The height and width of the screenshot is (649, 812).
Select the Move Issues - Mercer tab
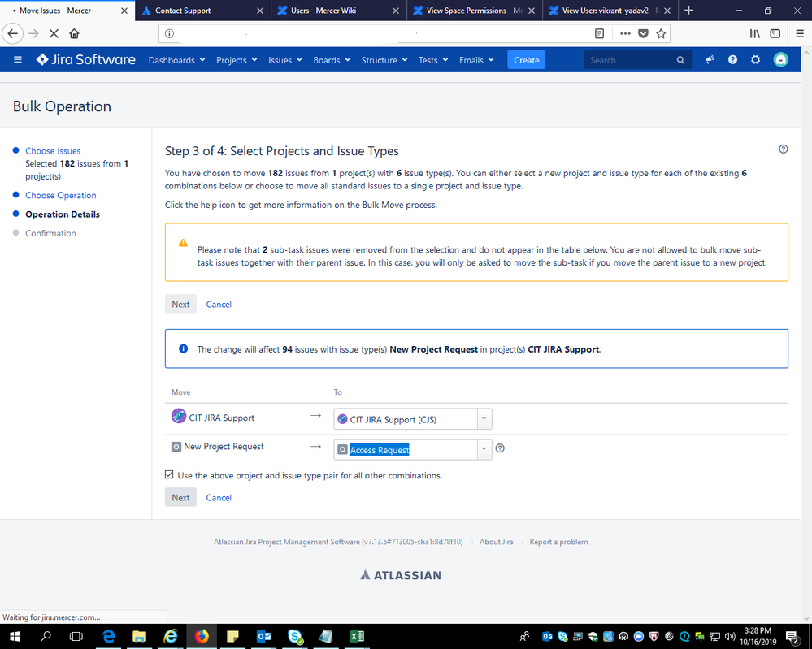click(x=67, y=11)
